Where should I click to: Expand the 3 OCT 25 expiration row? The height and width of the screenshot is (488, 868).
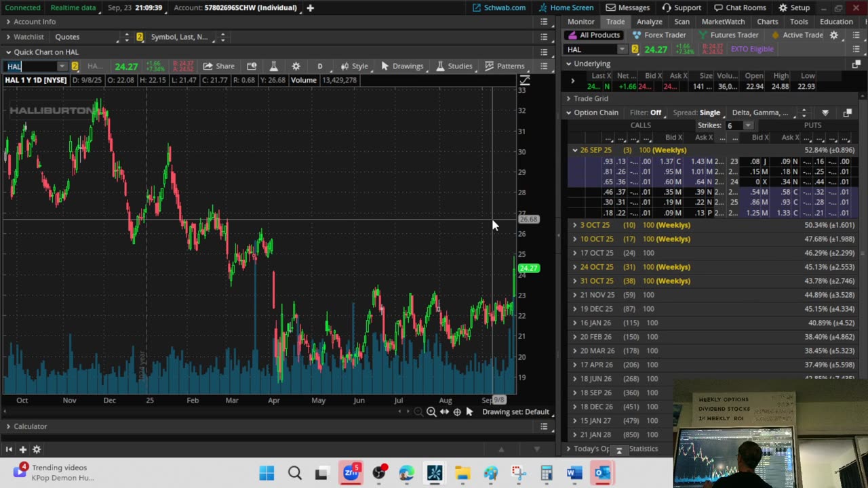point(574,225)
